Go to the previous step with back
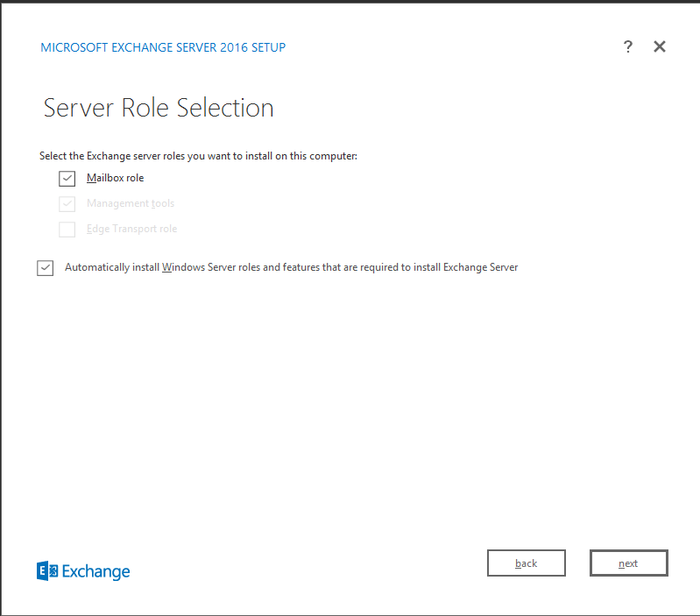The image size is (700, 616). 527,563
